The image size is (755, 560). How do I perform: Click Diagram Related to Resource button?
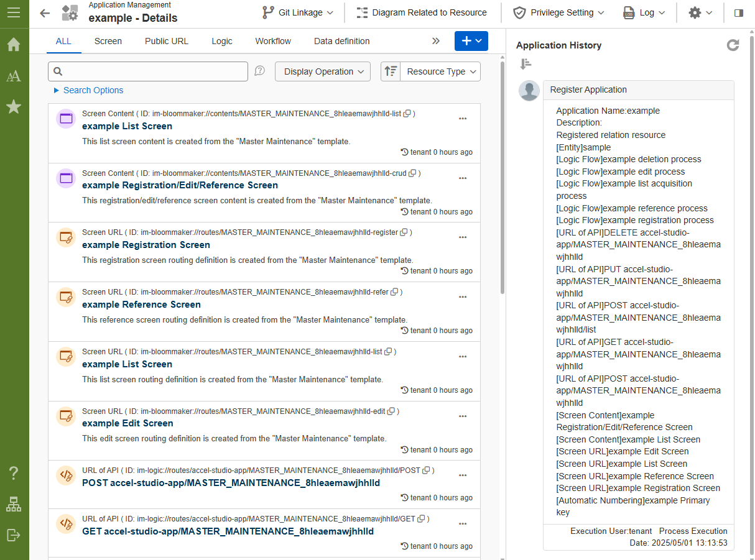pos(422,12)
